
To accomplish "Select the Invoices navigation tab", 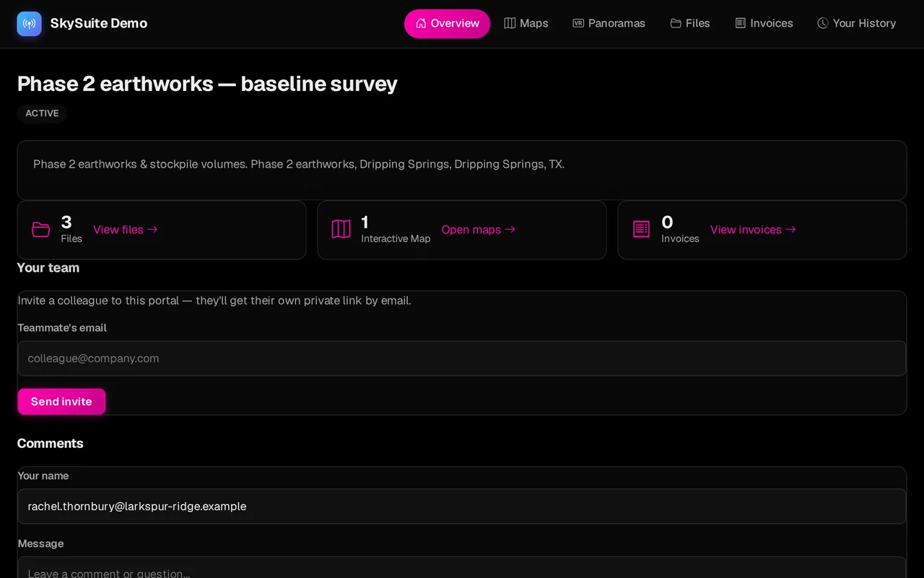I will tap(764, 24).
